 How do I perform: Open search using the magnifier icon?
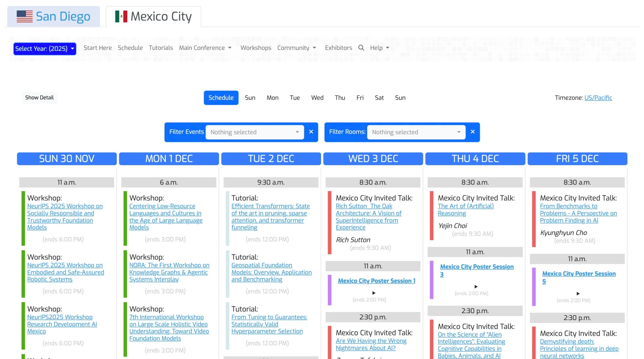[361, 48]
